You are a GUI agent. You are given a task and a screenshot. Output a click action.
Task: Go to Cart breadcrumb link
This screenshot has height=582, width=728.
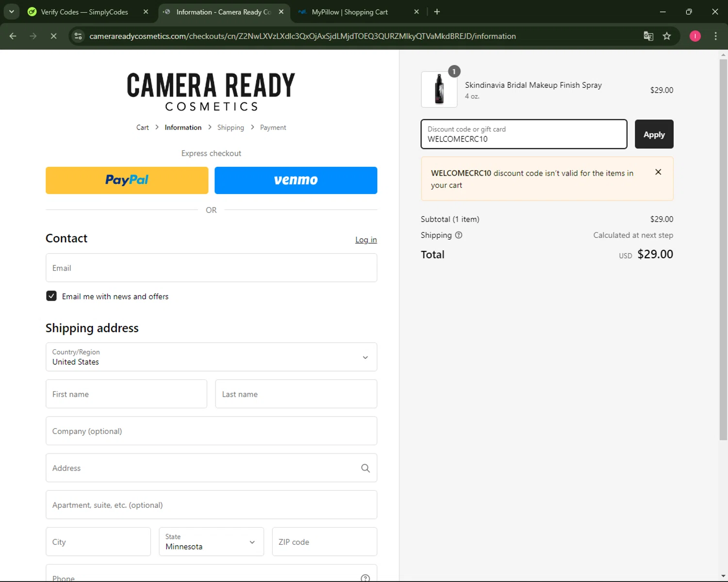tap(143, 128)
